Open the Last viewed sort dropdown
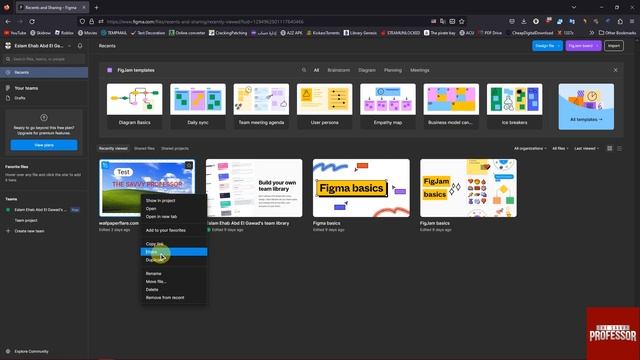Screen dimensions: 640x360 point(587,149)
